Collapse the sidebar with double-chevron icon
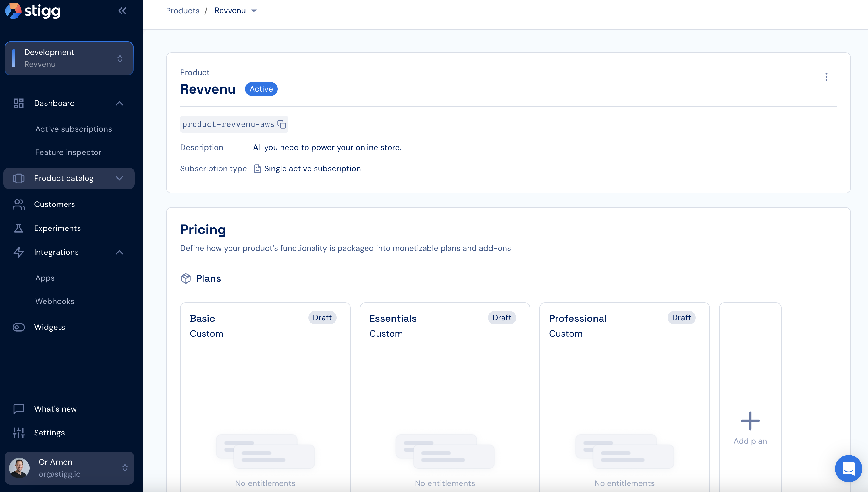Screen dimensions: 868x492 (122, 11)
